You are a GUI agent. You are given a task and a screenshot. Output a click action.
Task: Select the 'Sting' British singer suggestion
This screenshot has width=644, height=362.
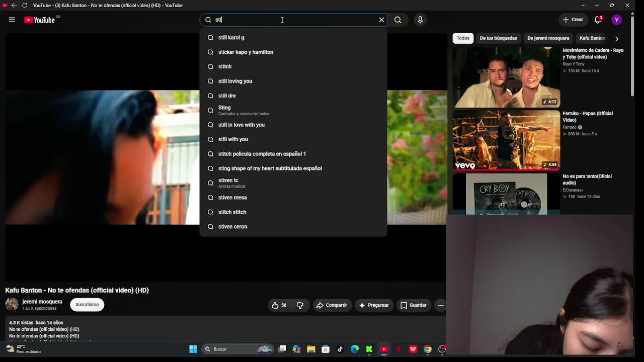point(293,110)
